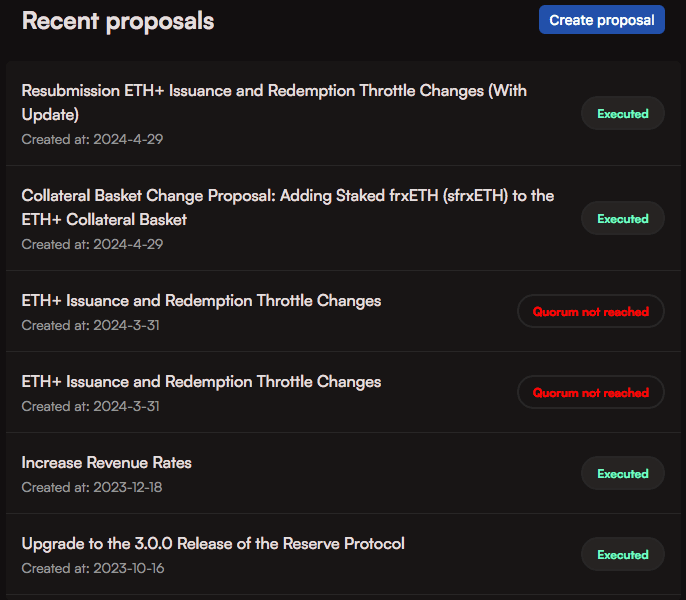Click Executed status of sfrxETH collateral proposal
Image resolution: width=686 pixels, height=600 pixels.
point(622,219)
